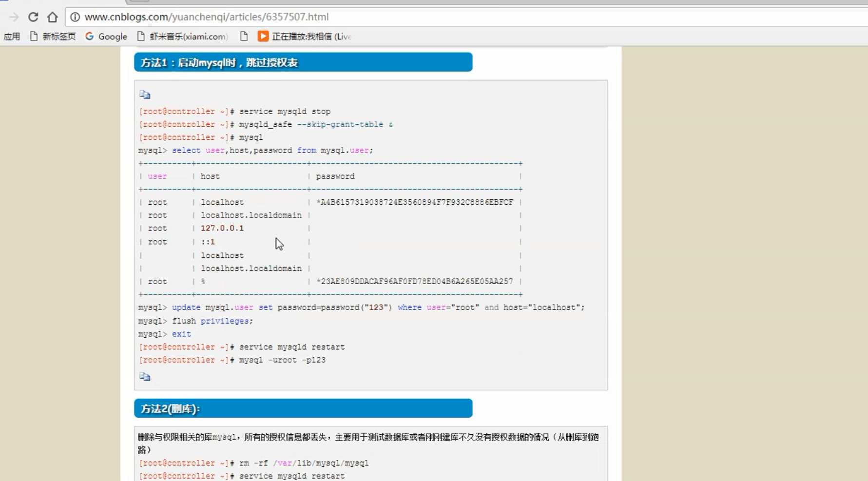
Task: Click the hash starting *23AE809DDACAF96
Action: [x=415, y=282]
